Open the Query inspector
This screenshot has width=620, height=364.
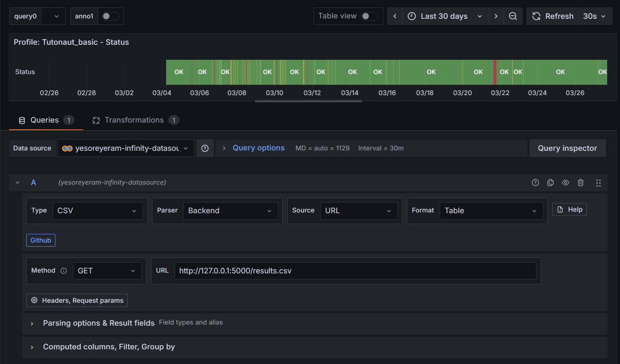(x=567, y=148)
